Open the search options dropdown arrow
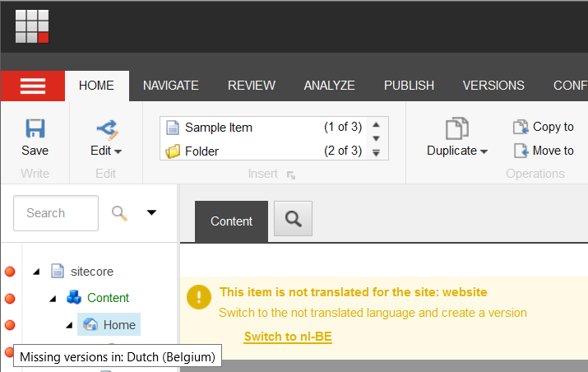 (x=151, y=212)
